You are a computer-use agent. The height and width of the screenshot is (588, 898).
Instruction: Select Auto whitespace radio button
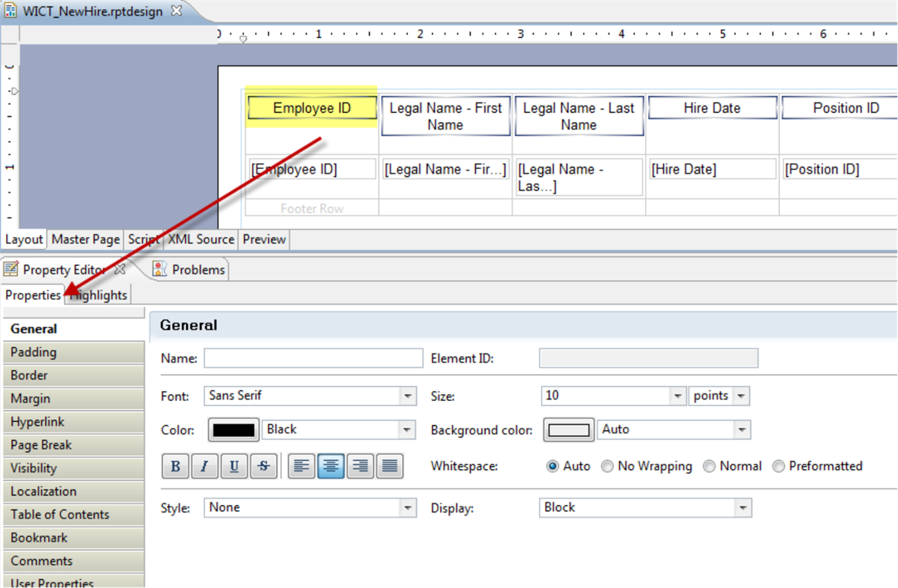553,466
